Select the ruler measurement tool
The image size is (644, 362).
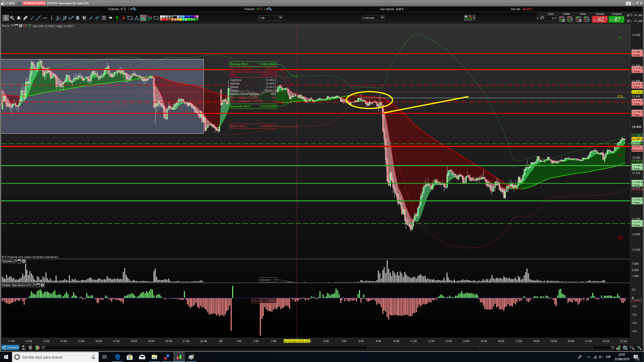(25, 18)
